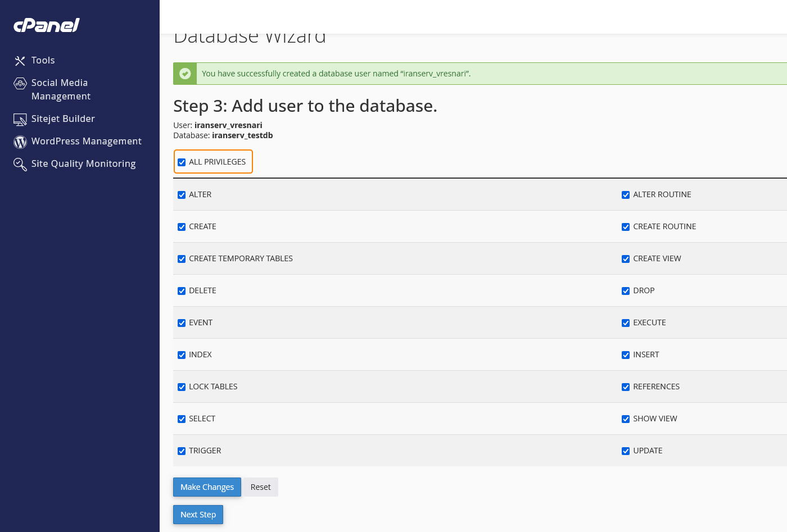The height and width of the screenshot is (532, 787).
Task: Click the Reset button
Action: click(x=260, y=487)
